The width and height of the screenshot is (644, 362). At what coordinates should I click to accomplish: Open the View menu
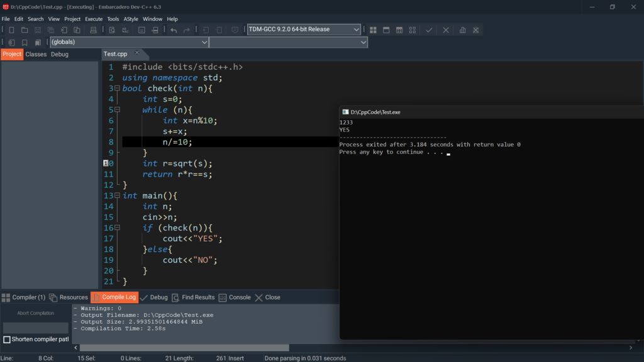coord(54,19)
